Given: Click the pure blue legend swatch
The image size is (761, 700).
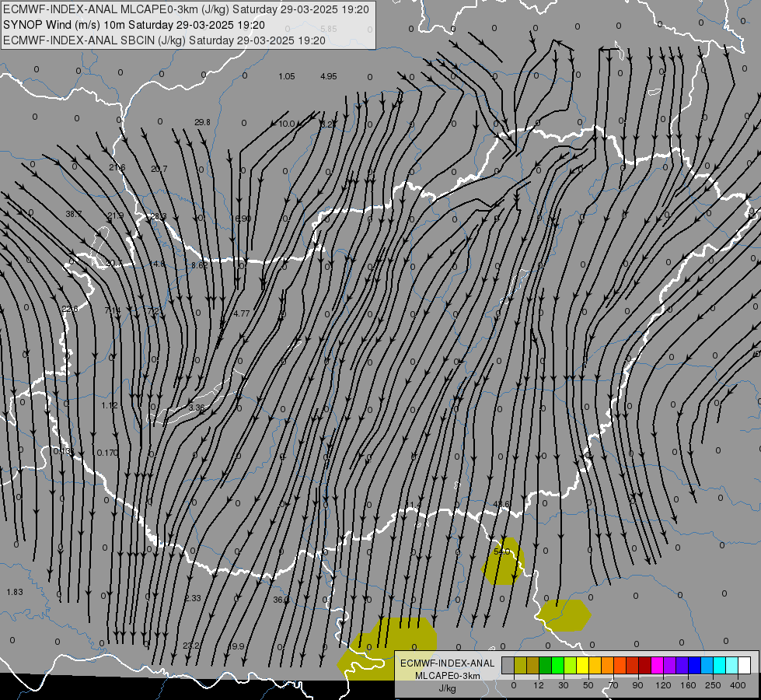Looking at the screenshot, I should [x=695, y=665].
